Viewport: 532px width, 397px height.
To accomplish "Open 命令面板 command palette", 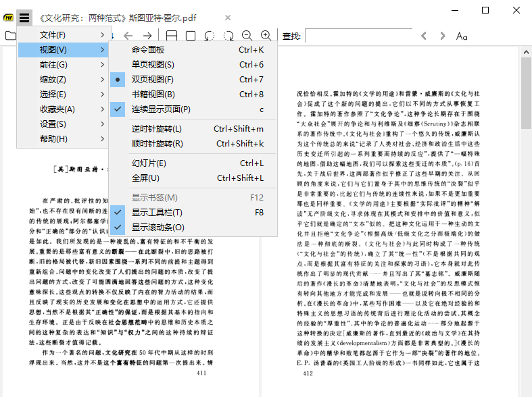I will pyautogui.click(x=193, y=50).
